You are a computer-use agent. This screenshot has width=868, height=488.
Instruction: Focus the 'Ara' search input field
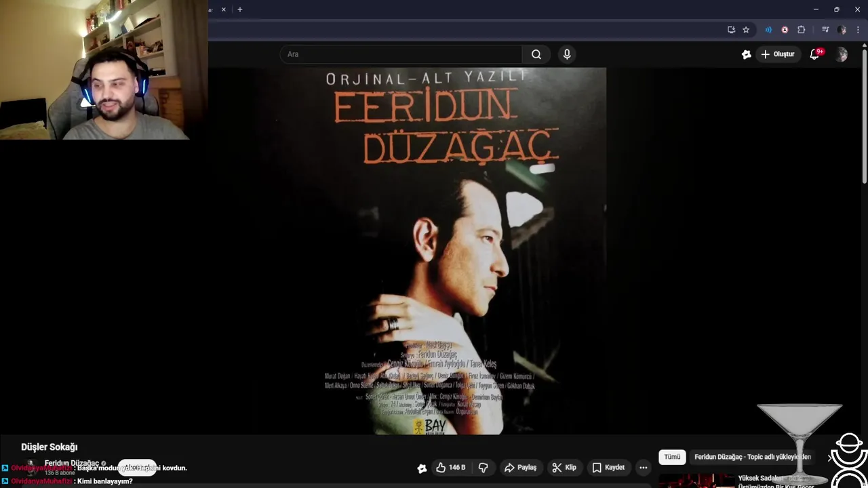click(401, 54)
